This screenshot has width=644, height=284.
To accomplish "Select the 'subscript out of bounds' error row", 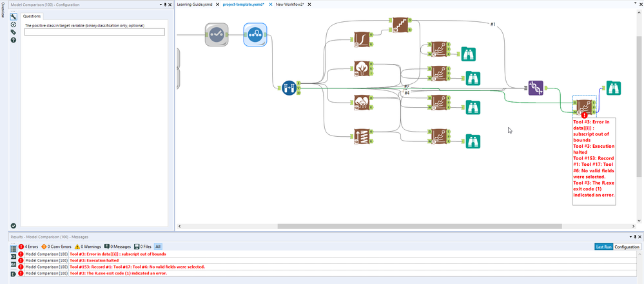I will pyautogui.click(x=329, y=254).
